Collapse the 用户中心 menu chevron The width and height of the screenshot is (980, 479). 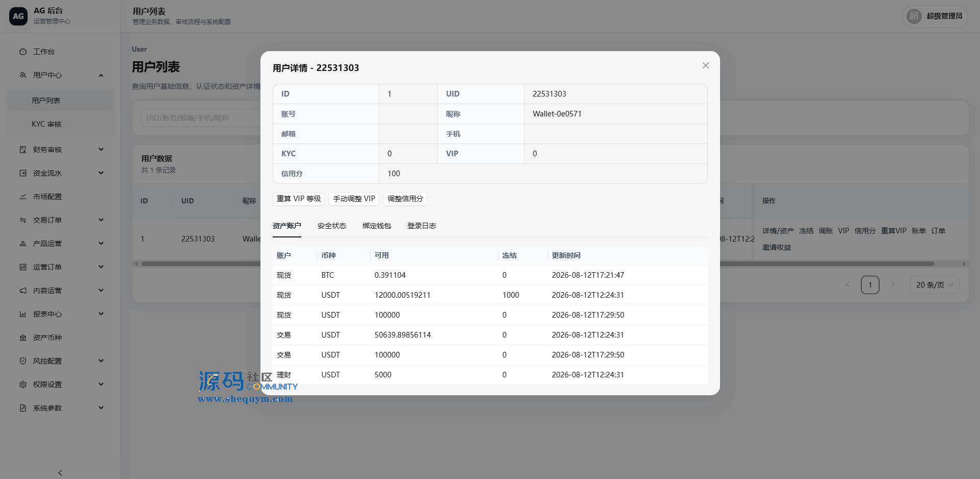101,75
